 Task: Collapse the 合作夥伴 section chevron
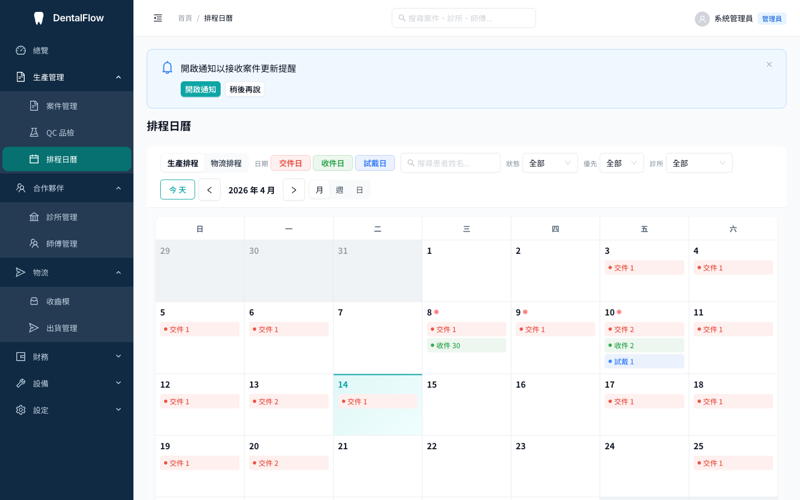[118, 188]
